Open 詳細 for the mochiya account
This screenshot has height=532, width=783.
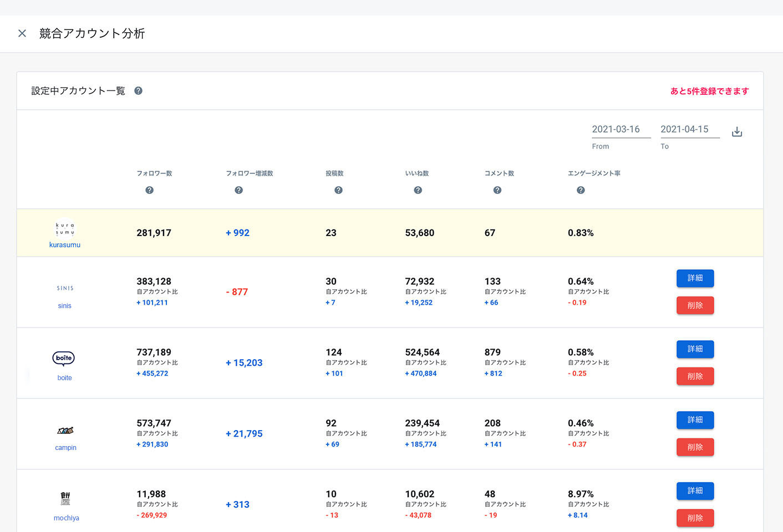coord(695,491)
